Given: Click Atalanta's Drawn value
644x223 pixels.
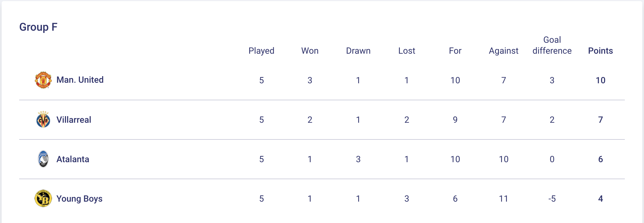Looking at the screenshot, I should (358, 159).
